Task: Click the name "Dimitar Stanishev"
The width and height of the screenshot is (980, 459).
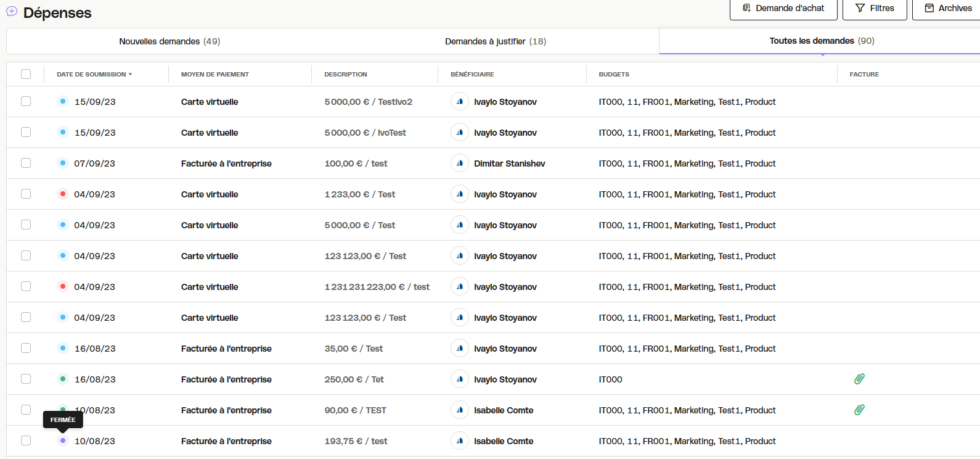Action: tap(510, 163)
